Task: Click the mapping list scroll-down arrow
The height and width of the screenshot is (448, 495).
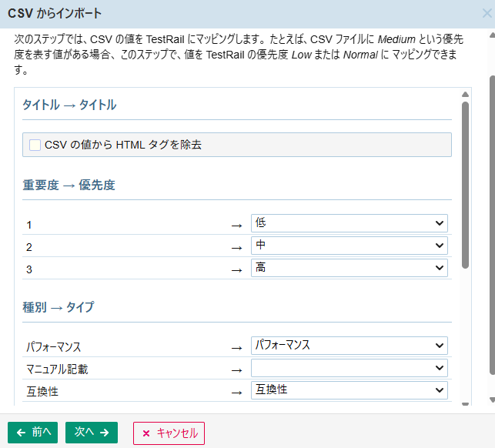Action: point(465,400)
